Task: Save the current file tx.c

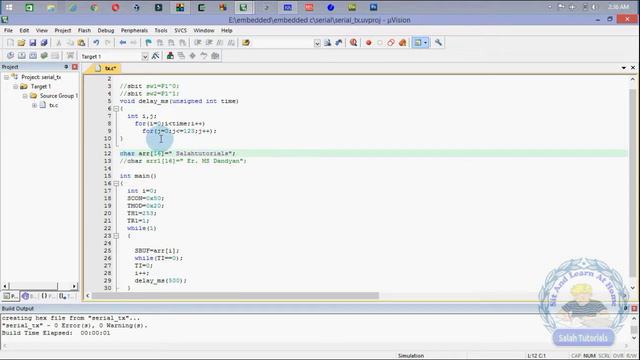Action: coord(33,43)
